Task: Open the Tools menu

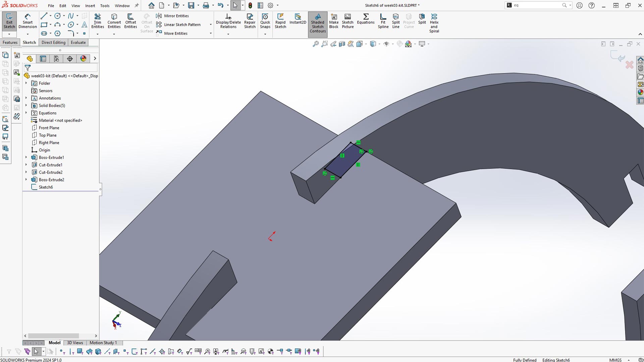Action: [105, 6]
